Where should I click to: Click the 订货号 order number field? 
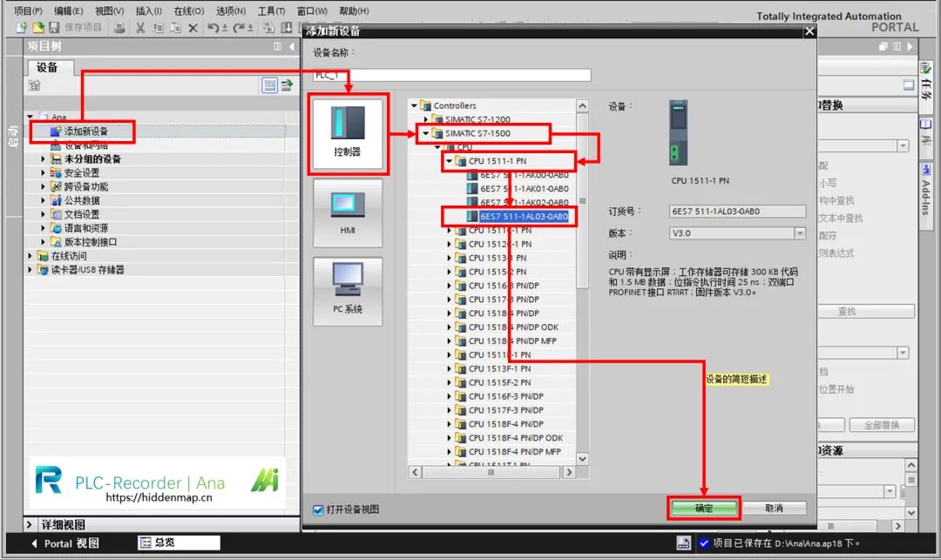(x=737, y=211)
